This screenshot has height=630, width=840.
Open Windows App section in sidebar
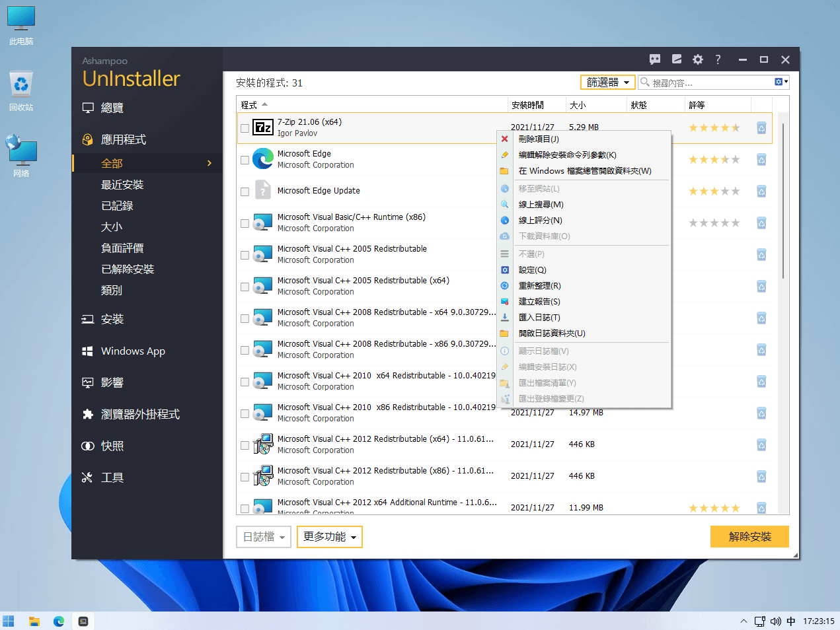click(x=133, y=351)
